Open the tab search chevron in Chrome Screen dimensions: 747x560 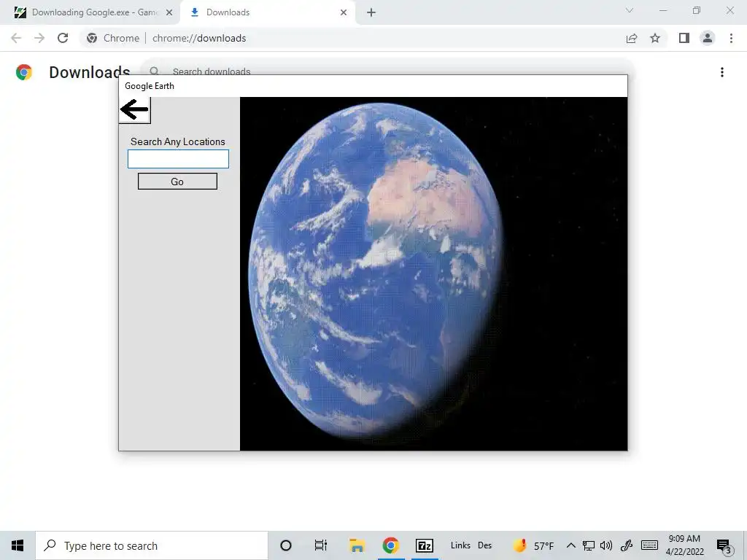630,10
